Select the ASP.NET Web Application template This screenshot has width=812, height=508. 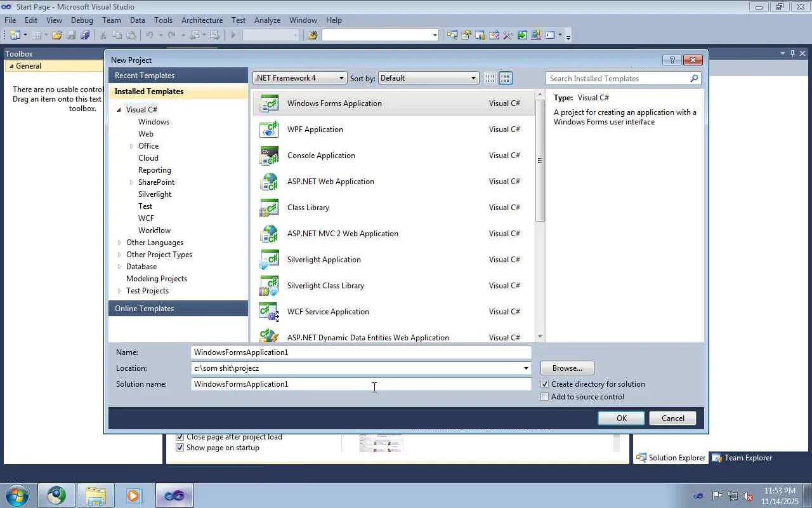(x=393, y=182)
